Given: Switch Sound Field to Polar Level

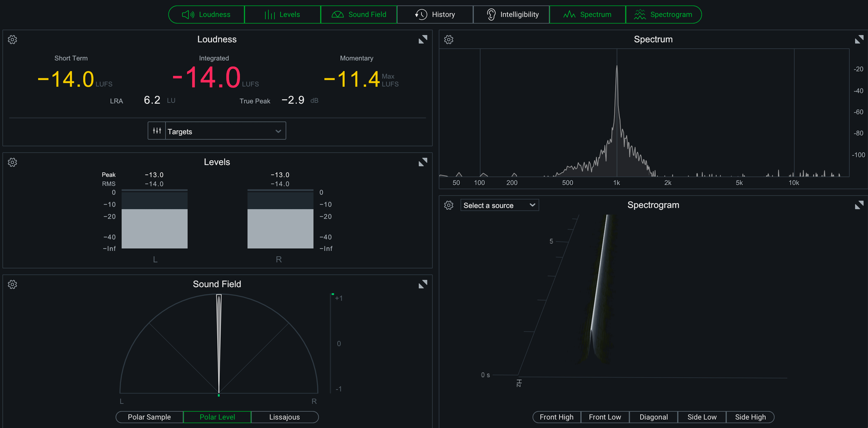Looking at the screenshot, I should 217,417.
